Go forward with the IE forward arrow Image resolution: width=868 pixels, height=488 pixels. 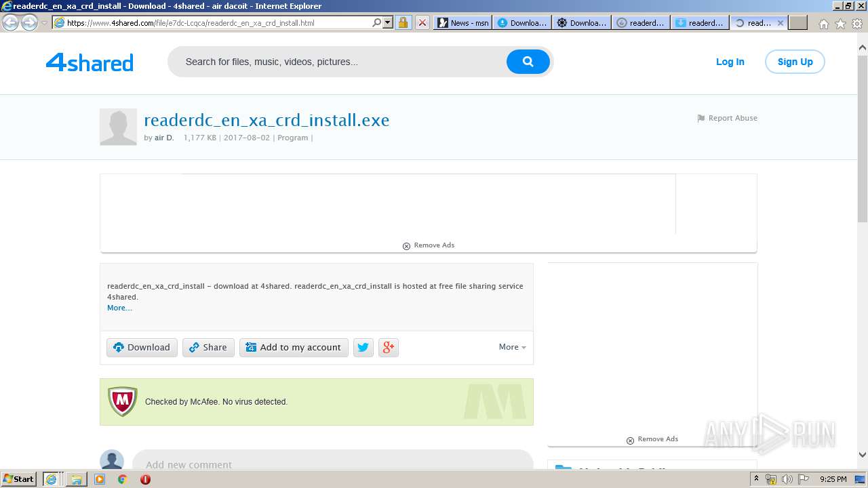pos(29,22)
